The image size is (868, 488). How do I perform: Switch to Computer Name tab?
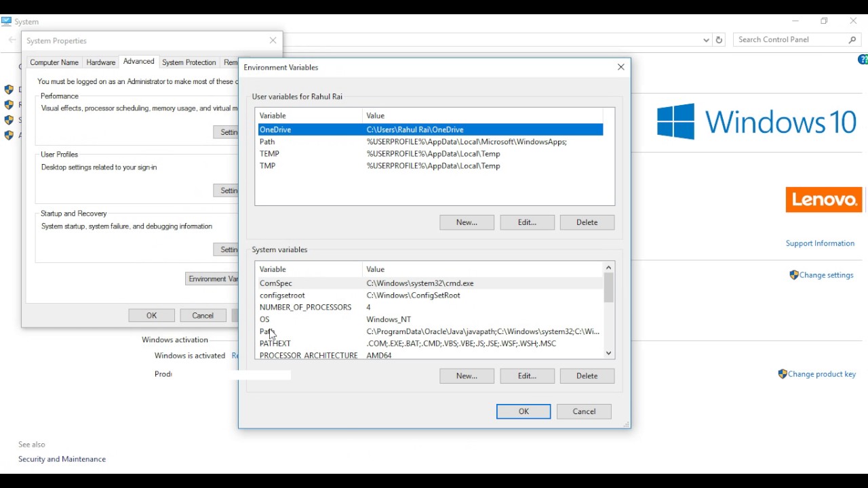[54, 62]
